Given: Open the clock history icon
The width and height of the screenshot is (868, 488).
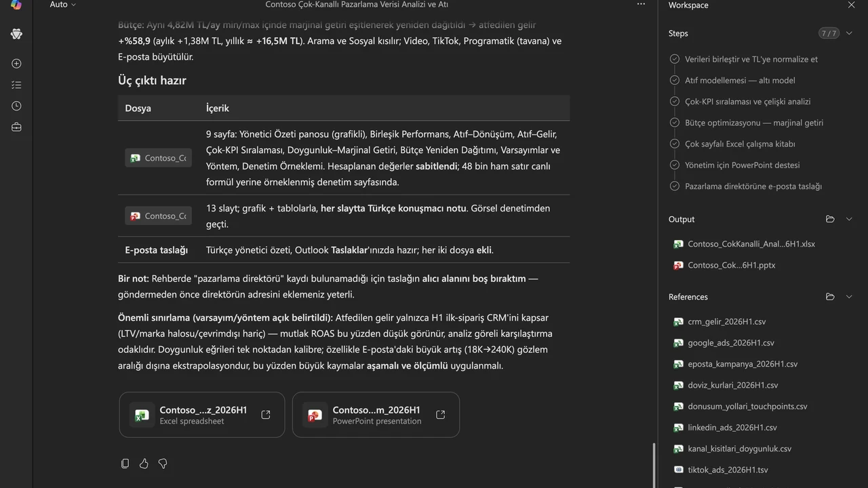Looking at the screenshot, I should click(16, 106).
